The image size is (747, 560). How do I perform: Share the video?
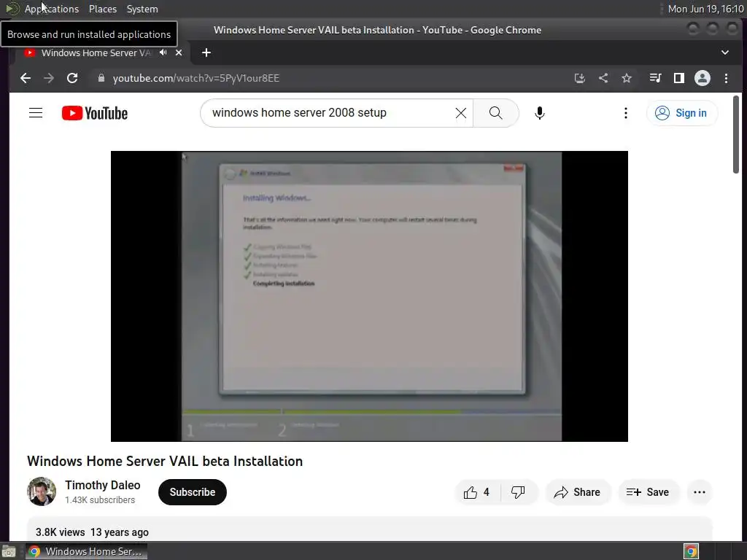577,492
